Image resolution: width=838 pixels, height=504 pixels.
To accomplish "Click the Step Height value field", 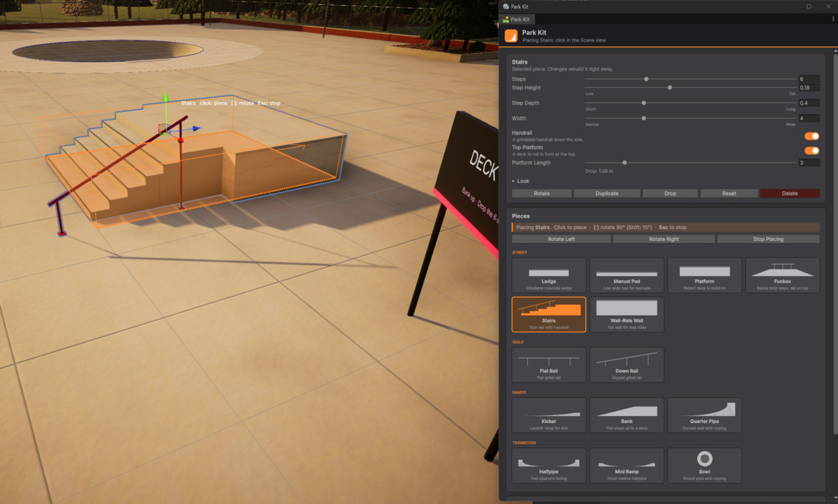I will pos(809,87).
